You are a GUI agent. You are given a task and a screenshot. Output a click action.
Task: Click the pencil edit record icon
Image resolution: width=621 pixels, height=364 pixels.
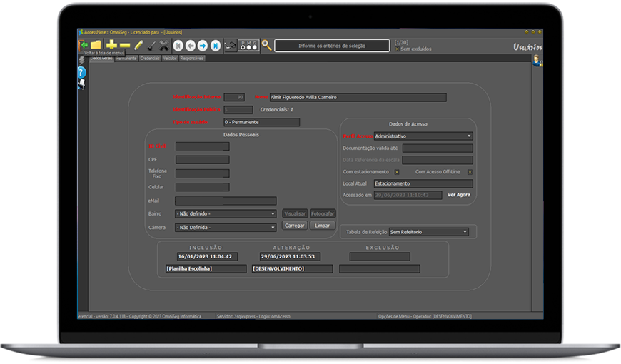[x=138, y=45]
